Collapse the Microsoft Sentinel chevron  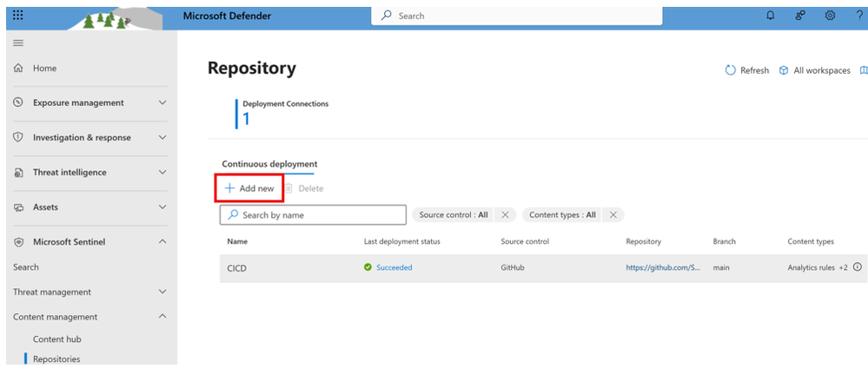pos(162,242)
